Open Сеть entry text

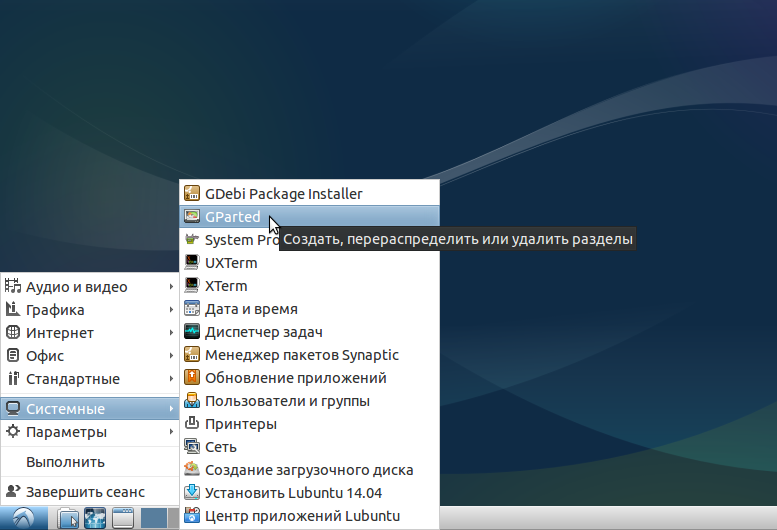pyautogui.click(x=221, y=447)
